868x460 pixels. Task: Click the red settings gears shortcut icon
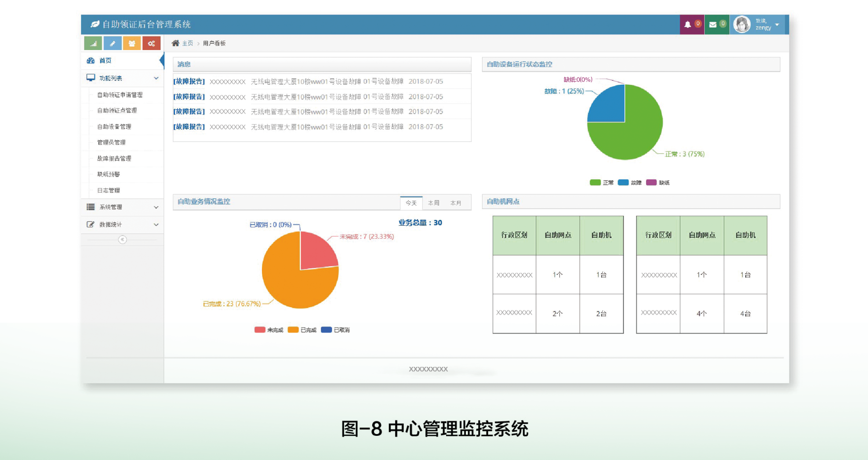151,43
